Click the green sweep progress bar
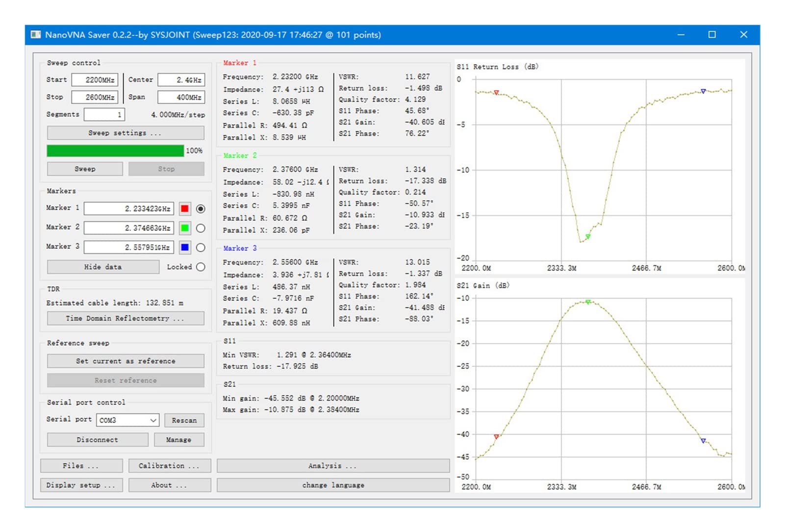785x532 pixels. pyautogui.click(x=115, y=151)
